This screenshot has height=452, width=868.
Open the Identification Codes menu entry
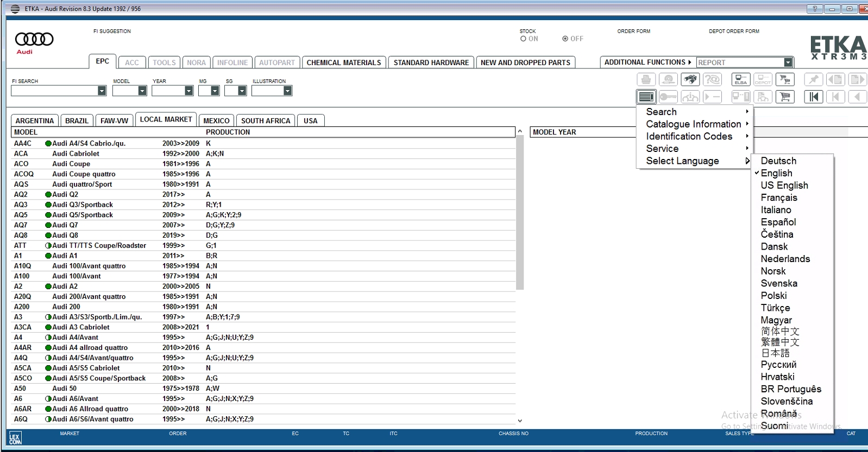pyautogui.click(x=694, y=136)
